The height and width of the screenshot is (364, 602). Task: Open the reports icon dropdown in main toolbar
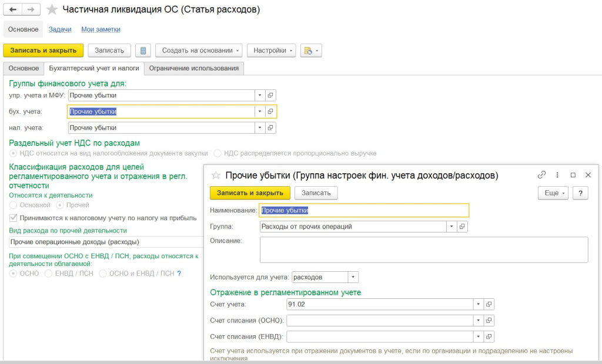coord(311,50)
